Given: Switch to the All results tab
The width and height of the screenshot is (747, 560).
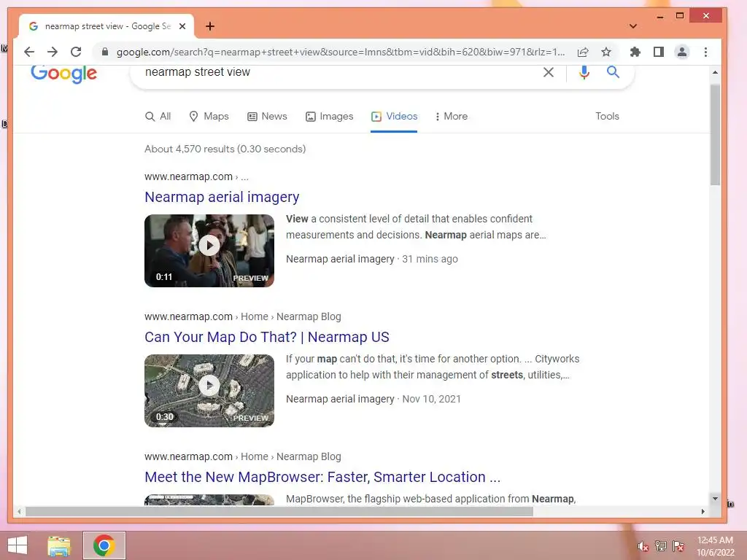Looking at the screenshot, I should (158, 116).
